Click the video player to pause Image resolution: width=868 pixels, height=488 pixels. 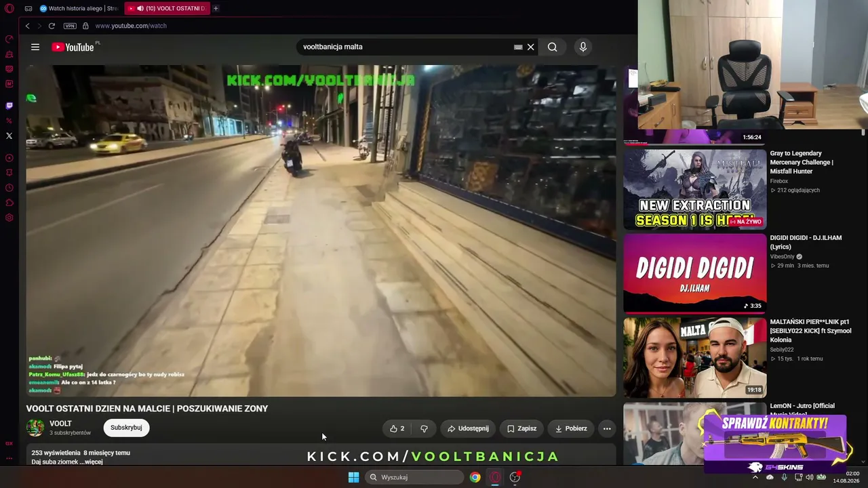pos(321,230)
